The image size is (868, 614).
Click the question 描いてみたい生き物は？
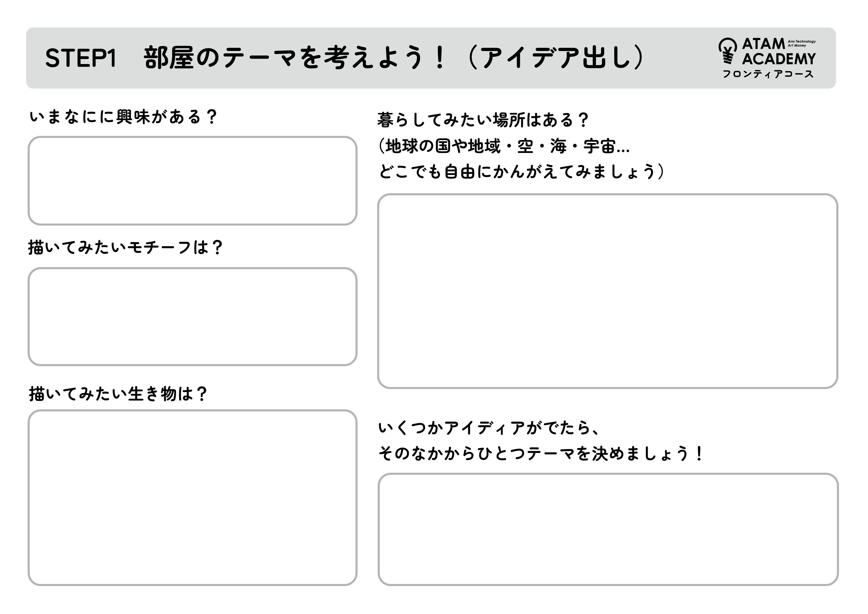pyautogui.click(x=118, y=394)
